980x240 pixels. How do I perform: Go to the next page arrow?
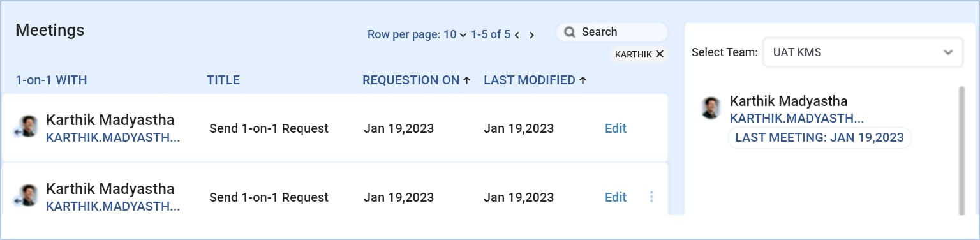click(531, 35)
